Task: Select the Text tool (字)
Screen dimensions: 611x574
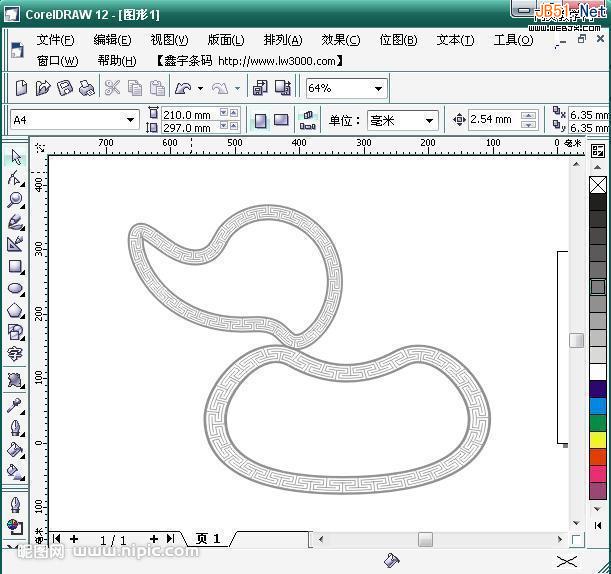Action: point(15,354)
